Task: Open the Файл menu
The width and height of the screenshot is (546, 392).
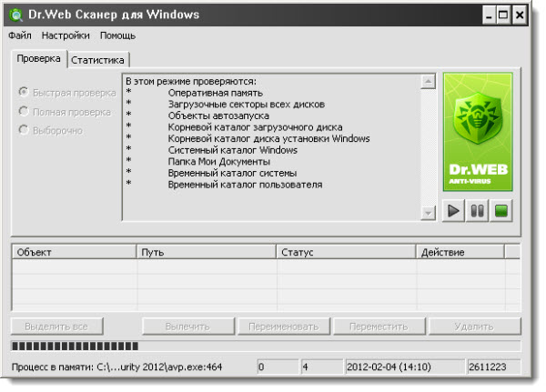Action: 19,35
